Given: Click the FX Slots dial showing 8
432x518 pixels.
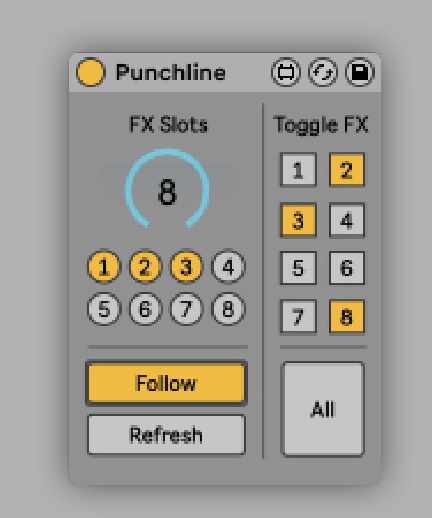Looking at the screenshot, I should [x=167, y=189].
